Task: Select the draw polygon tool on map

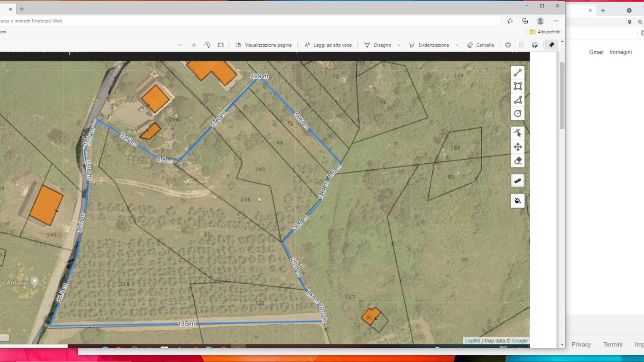Action: (518, 100)
